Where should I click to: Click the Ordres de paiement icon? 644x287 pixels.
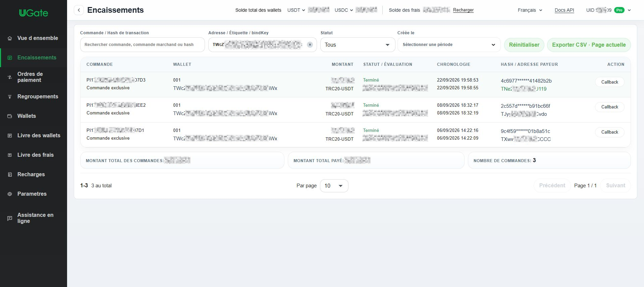coord(10,77)
